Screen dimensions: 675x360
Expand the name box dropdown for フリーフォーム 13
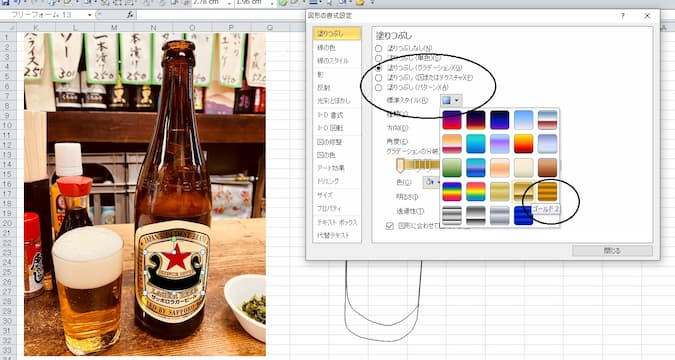point(90,15)
